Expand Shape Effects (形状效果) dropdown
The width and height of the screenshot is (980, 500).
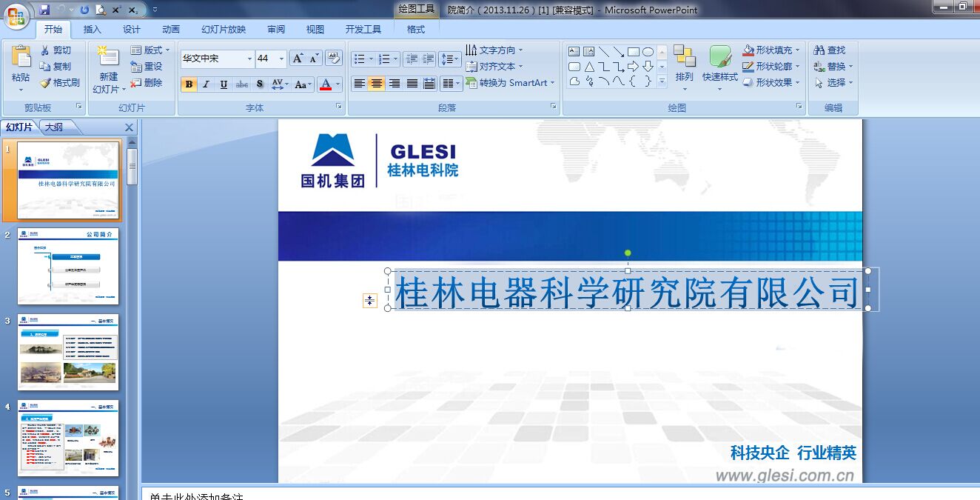[x=798, y=83]
